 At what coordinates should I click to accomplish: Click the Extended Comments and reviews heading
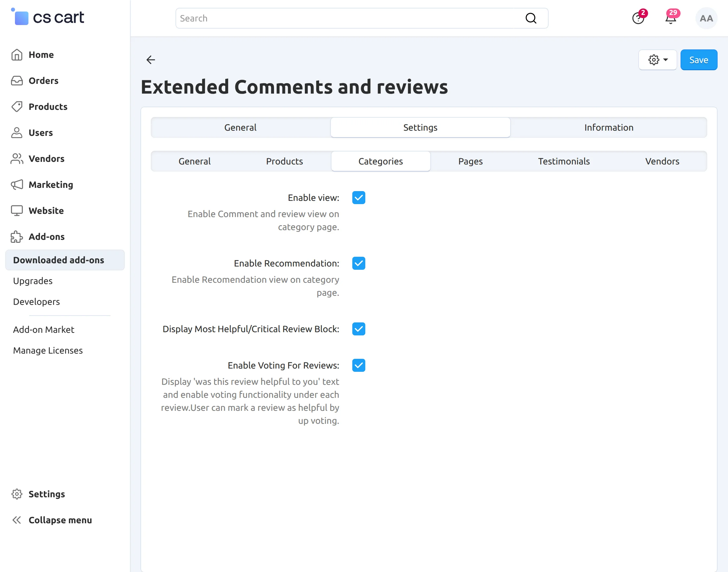(x=294, y=87)
